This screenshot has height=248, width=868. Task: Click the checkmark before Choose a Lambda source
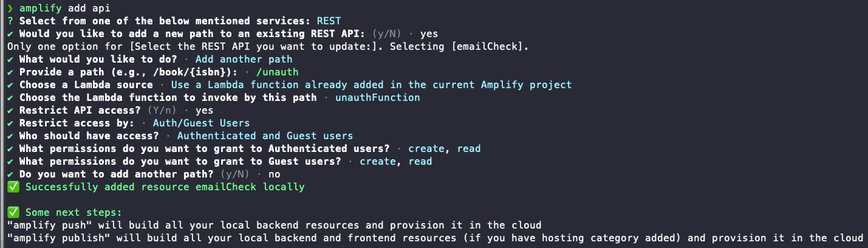pyautogui.click(x=10, y=84)
